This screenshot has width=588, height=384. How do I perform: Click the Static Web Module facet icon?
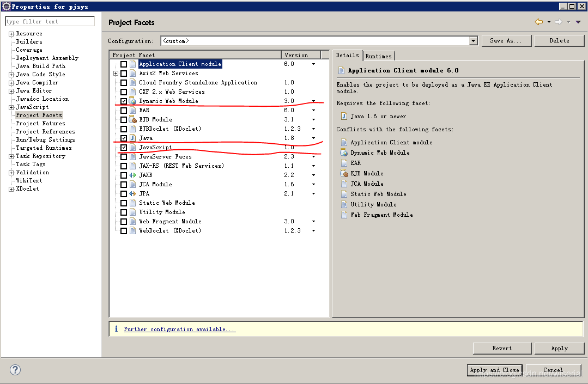(x=132, y=203)
